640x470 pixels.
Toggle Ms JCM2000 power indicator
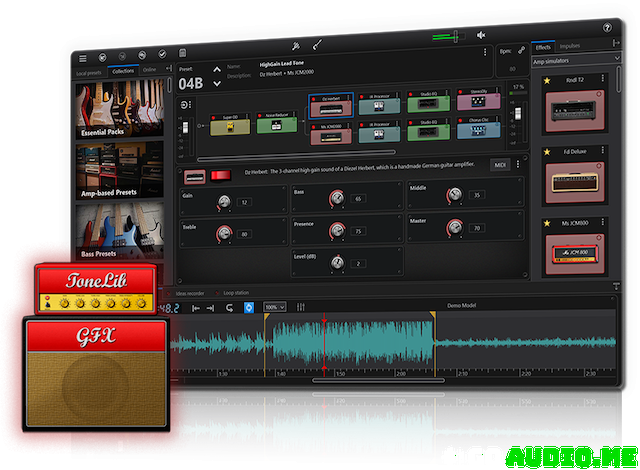313,127
